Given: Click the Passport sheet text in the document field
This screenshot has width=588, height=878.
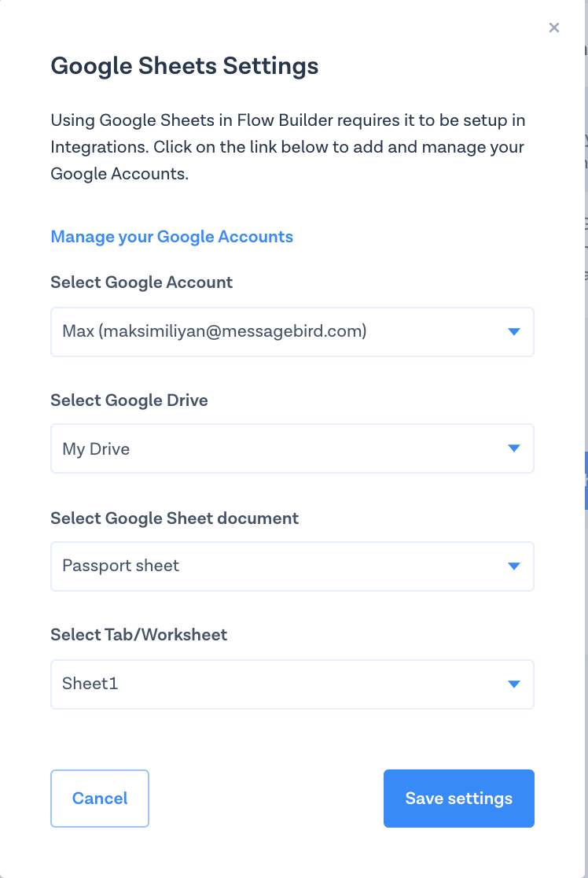Looking at the screenshot, I should 120,566.
